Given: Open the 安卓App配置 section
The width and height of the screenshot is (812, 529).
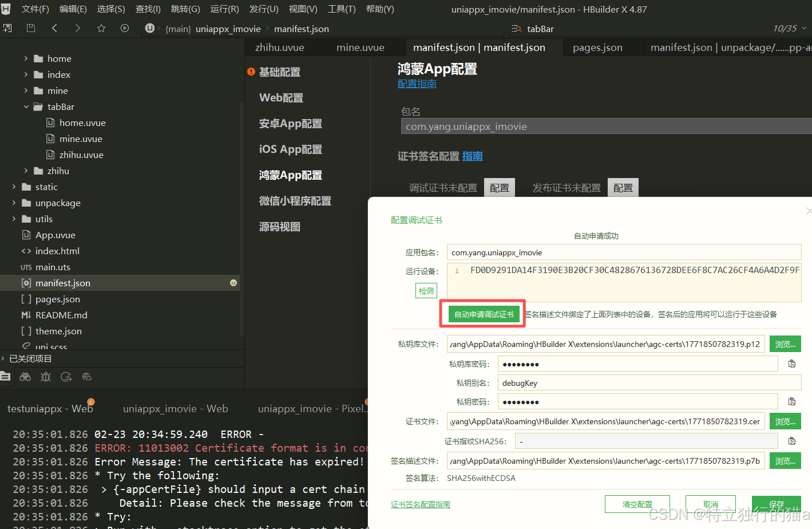Looking at the screenshot, I should click(x=291, y=124).
